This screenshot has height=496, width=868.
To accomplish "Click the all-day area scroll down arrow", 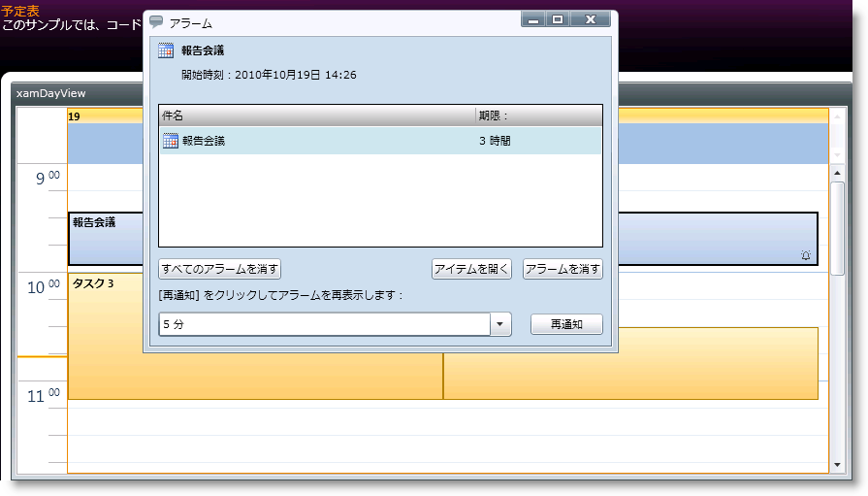I will pyautogui.click(x=837, y=155).
